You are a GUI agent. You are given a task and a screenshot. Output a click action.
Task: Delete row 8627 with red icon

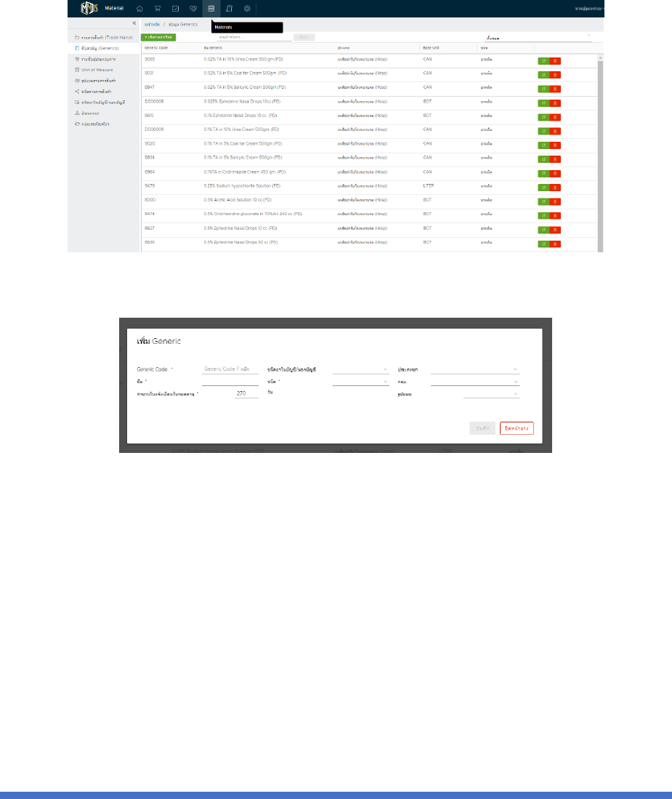pos(555,230)
